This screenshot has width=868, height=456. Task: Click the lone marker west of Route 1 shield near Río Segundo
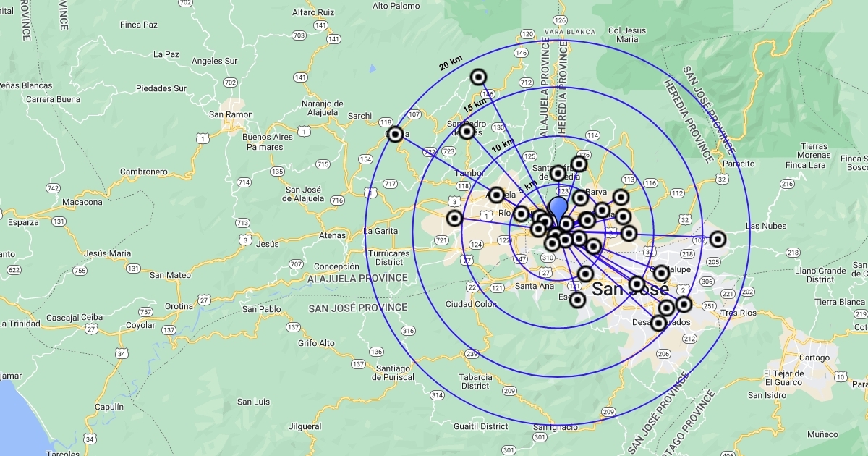coord(454,218)
